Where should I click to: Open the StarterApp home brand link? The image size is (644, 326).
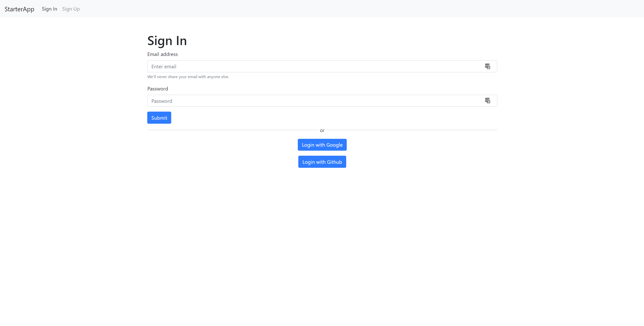19,9
